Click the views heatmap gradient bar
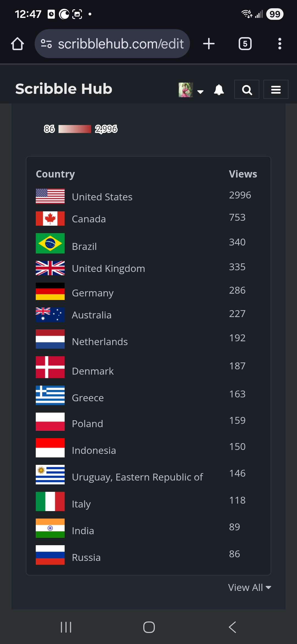Image resolution: width=297 pixels, height=644 pixels. 74,129
